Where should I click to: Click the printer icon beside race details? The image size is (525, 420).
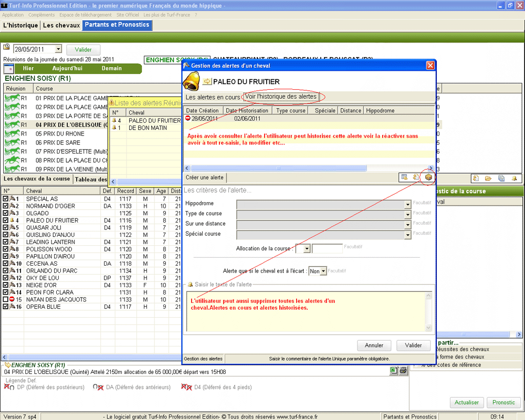tap(403, 370)
